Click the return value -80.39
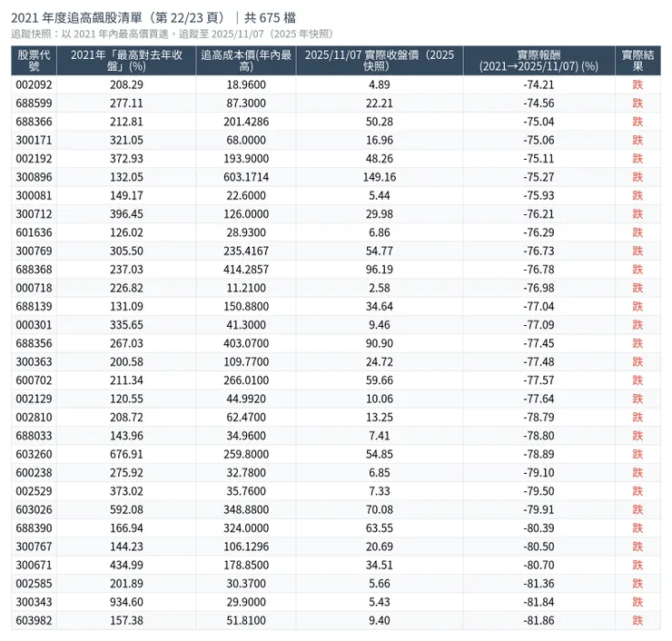Viewport: 672px width, 641px height. click(539, 528)
